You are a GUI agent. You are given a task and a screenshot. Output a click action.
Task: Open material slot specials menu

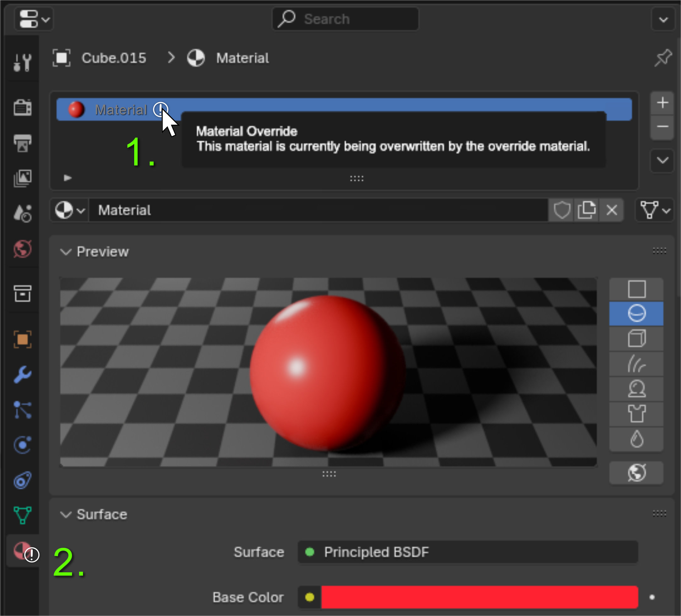point(662,160)
